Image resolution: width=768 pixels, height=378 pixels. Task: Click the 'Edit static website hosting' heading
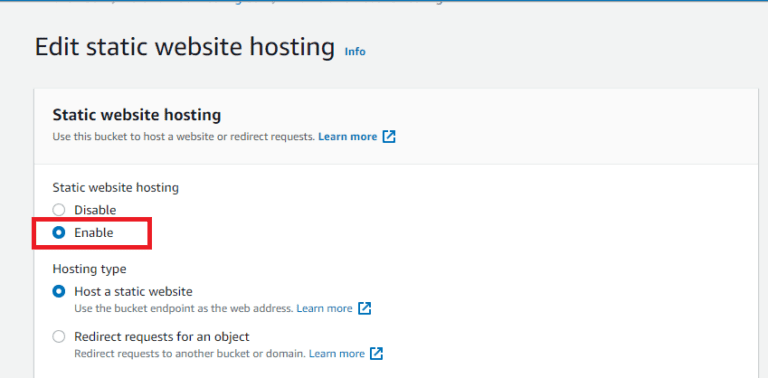pyautogui.click(x=185, y=47)
